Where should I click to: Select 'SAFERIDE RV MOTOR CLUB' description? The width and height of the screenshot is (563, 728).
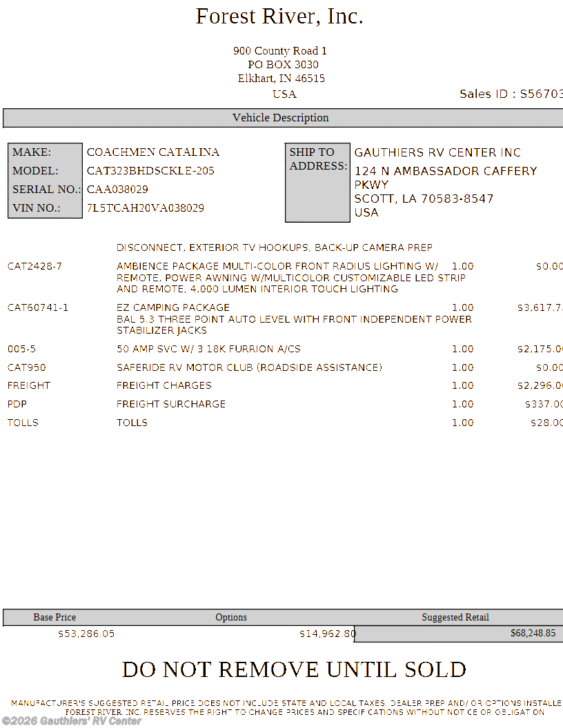(250, 367)
